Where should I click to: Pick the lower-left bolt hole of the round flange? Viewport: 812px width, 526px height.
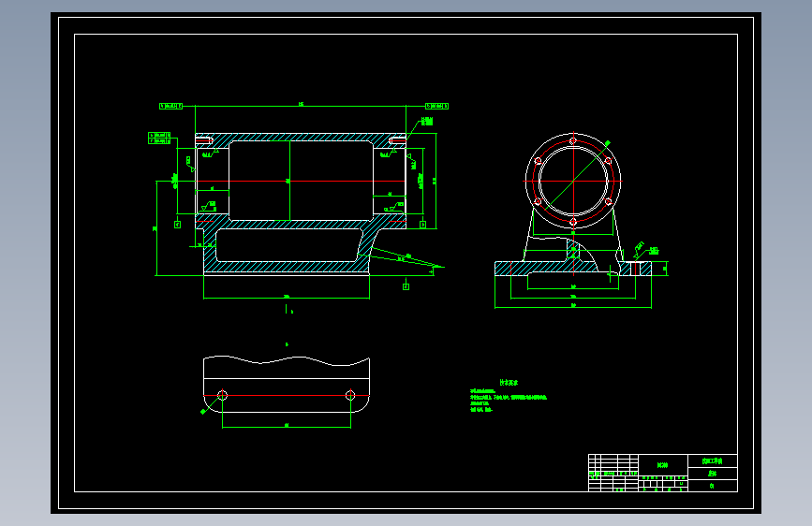pyautogui.click(x=538, y=201)
